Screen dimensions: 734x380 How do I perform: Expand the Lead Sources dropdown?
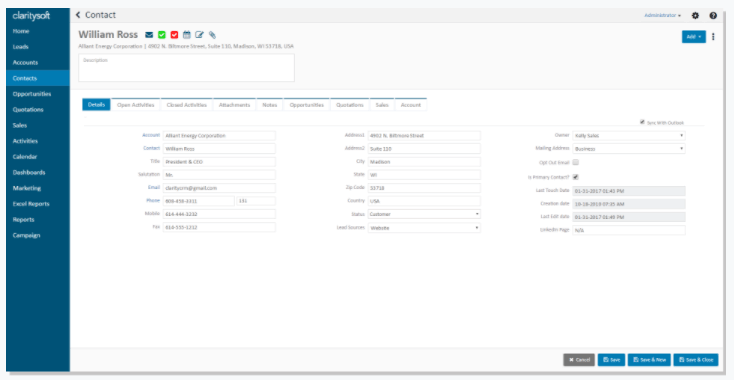[x=424, y=228]
